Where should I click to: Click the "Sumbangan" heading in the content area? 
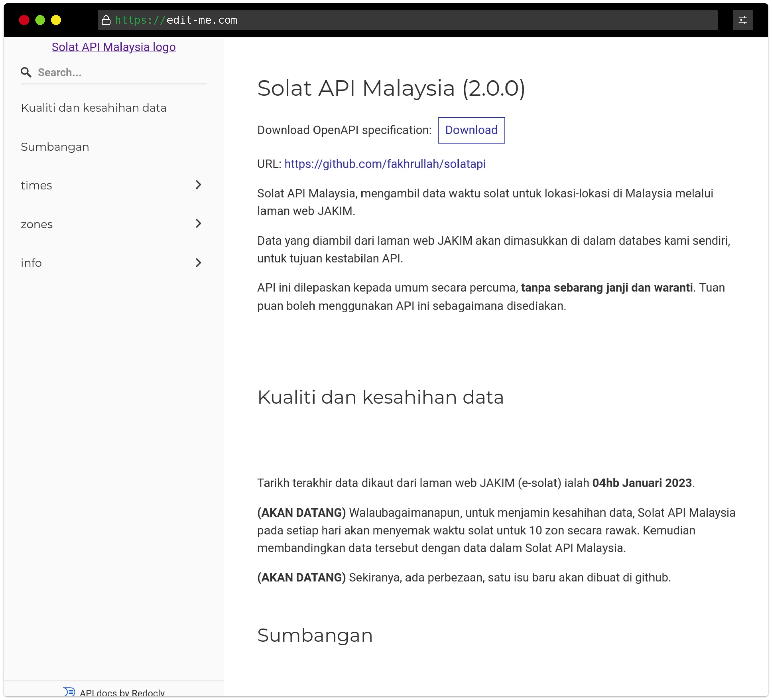[315, 635]
